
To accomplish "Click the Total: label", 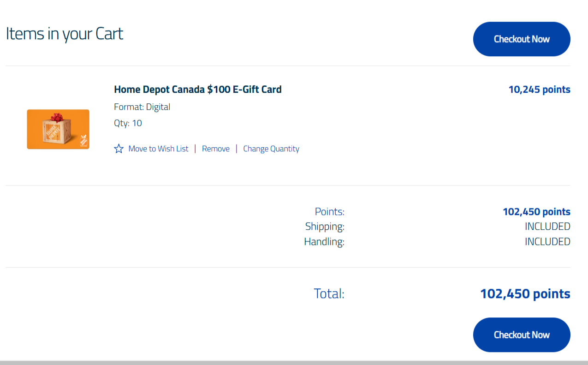I will tap(329, 293).
